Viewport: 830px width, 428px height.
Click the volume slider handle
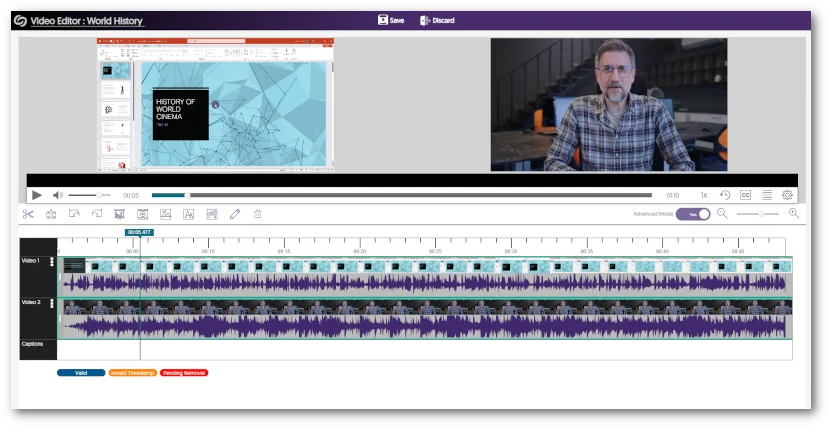[x=98, y=195]
